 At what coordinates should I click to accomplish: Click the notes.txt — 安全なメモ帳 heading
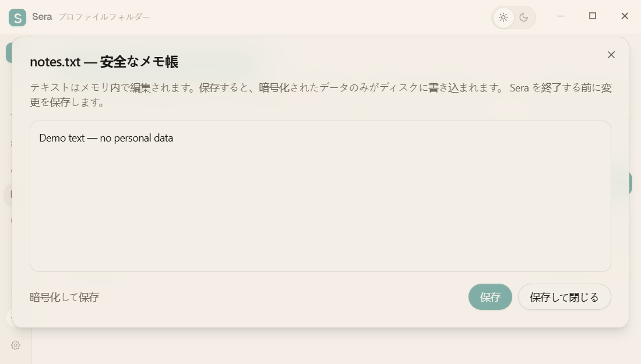tap(104, 62)
